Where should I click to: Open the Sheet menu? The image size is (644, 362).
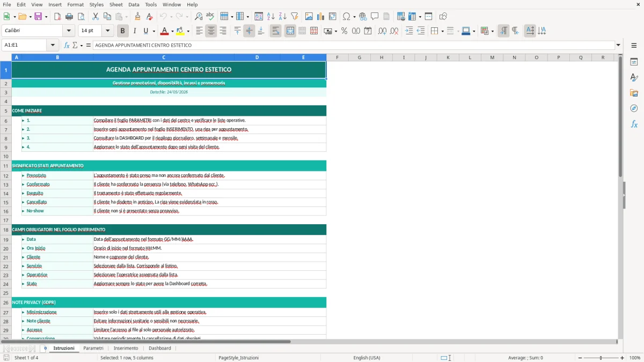pos(116,4)
